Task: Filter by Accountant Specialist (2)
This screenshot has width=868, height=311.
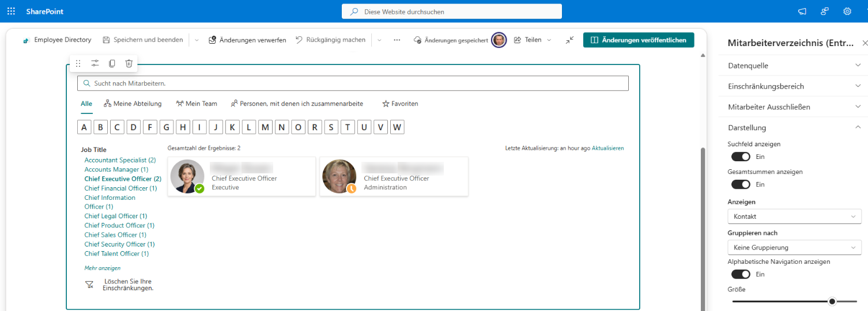Action: click(x=120, y=160)
